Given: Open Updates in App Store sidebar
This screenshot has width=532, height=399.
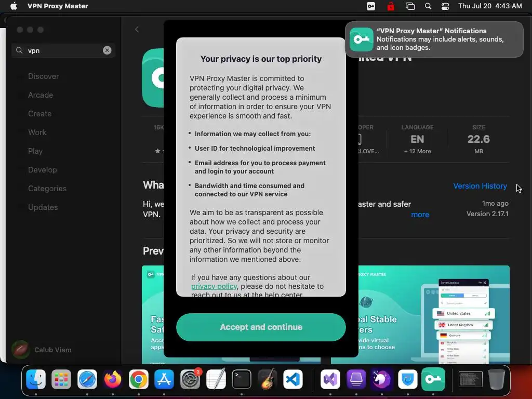Looking at the screenshot, I should [x=43, y=207].
